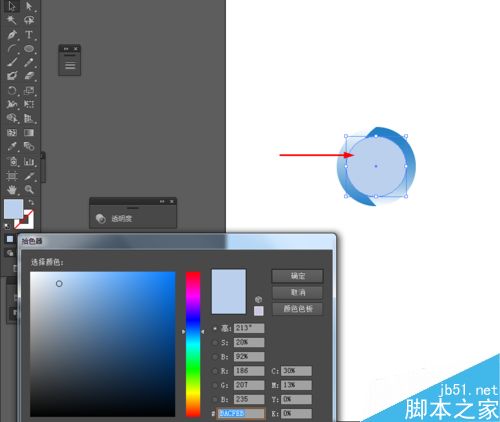Image resolution: width=500 pixels, height=422 pixels.
Task: Select the Blob Brush tool
Action: coord(12,76)
